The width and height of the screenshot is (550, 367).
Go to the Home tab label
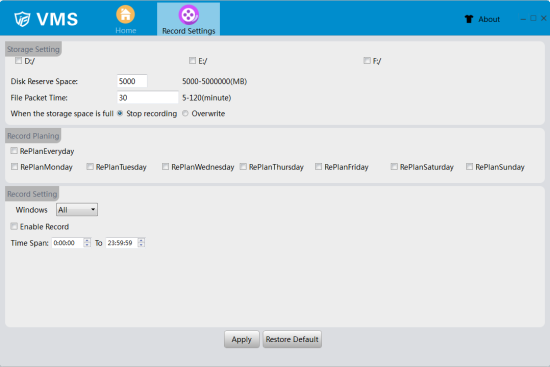click(126, 31)
